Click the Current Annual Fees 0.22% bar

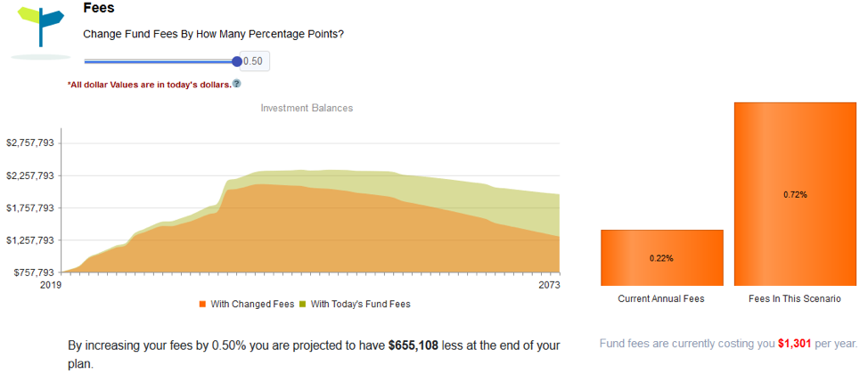pos(661,258)
